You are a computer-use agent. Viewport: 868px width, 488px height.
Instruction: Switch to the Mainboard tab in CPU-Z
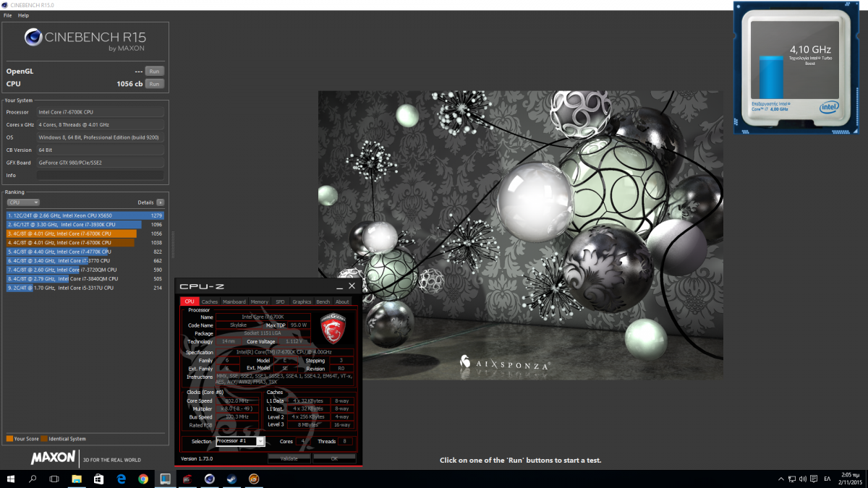click(x=234, y=301)
